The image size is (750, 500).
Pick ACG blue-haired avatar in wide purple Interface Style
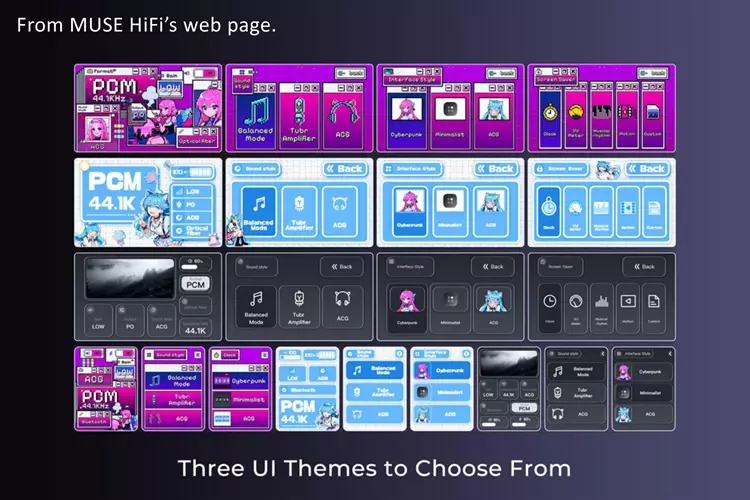pos(493,110)
